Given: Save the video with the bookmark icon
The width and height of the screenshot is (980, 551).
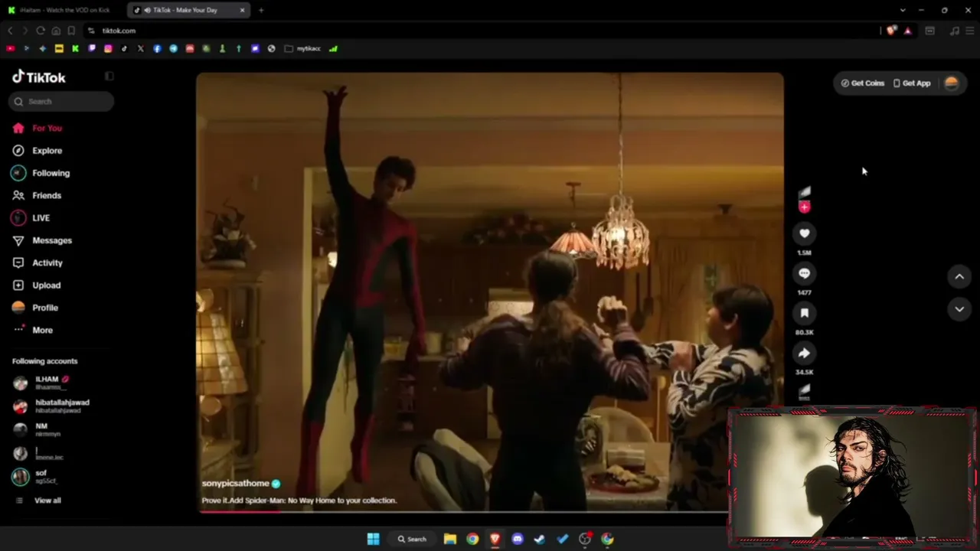Looking at the screenshot, I should (x=804, y=313).
